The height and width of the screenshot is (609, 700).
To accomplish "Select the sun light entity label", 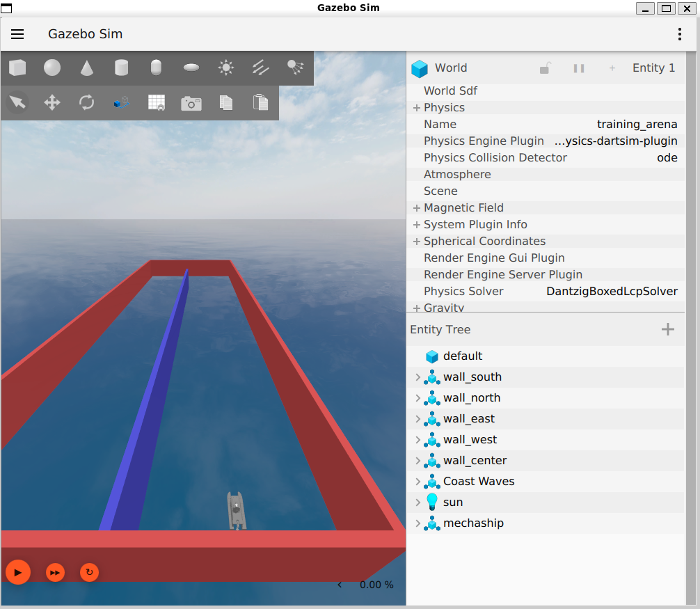I will (453, 503).
